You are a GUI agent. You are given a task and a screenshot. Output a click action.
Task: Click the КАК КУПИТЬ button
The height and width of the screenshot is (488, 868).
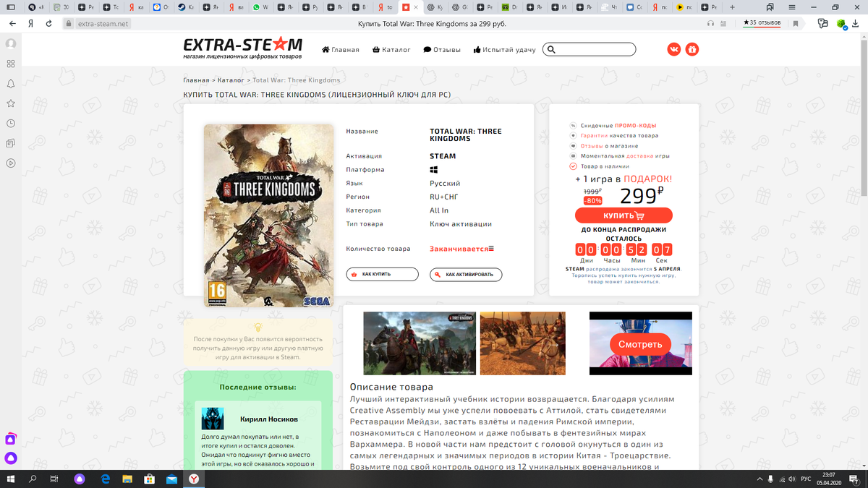coord(382,275)
